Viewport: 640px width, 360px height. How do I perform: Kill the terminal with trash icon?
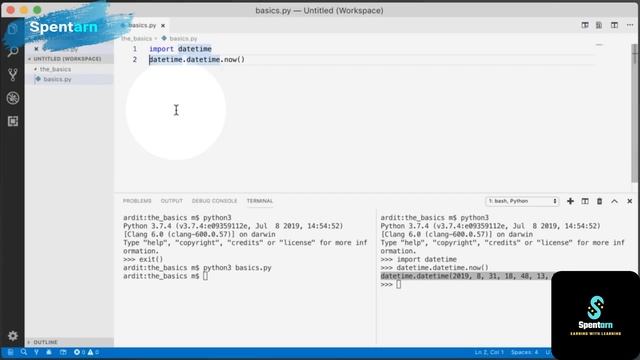[600, 201]
